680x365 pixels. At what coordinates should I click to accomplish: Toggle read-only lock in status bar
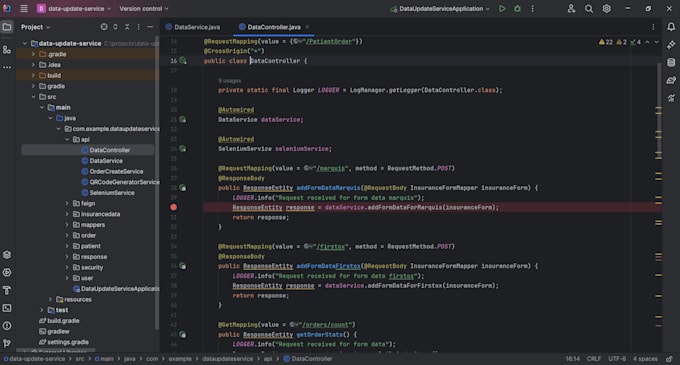[670, 359]
